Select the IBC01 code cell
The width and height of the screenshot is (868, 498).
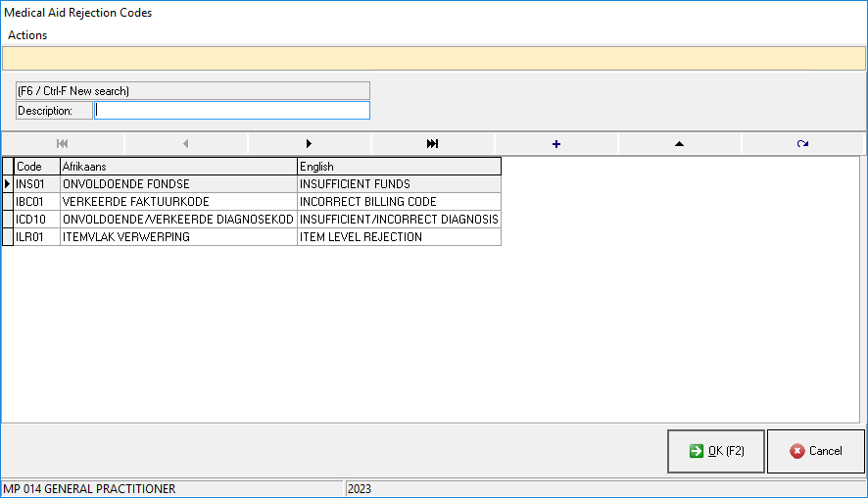point(36,202)
